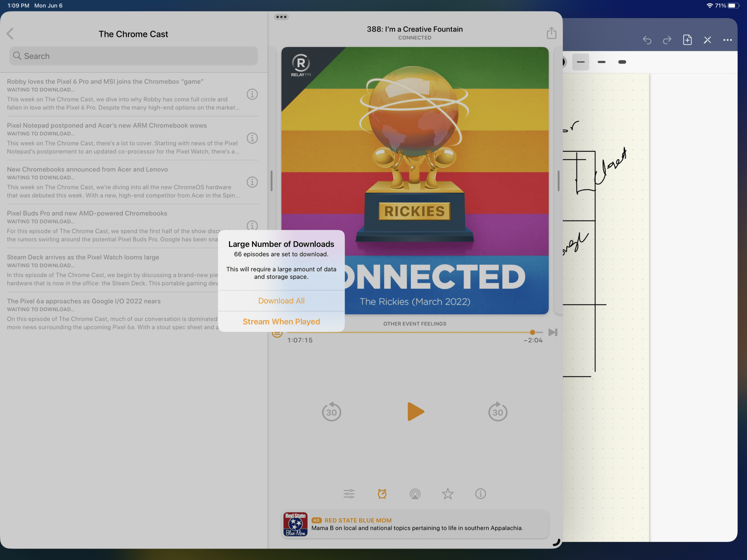The height and width of the screenshot is (560, 747).
Task: Click the Search field in episode list
Action: coord(133,56)
